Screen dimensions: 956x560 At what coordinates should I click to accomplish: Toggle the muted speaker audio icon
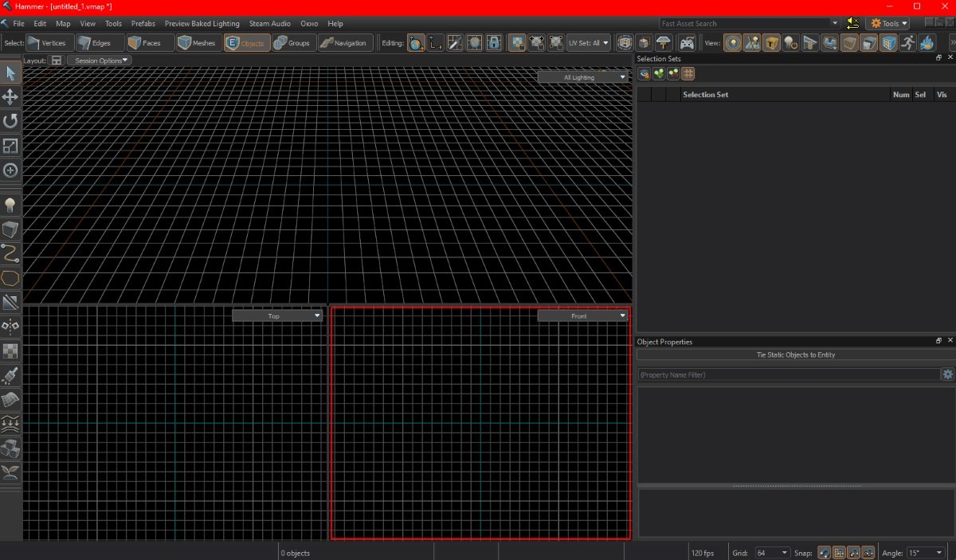(x=852, y=23)
